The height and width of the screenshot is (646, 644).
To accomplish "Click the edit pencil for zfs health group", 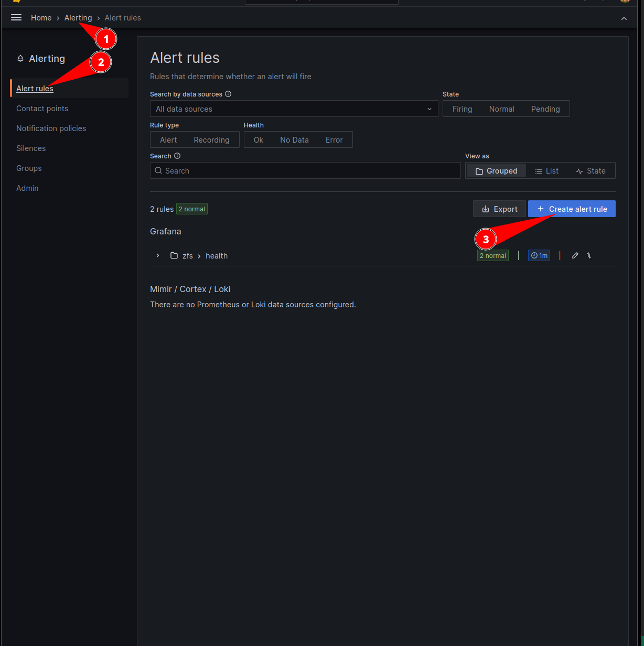I will [575, 255].
